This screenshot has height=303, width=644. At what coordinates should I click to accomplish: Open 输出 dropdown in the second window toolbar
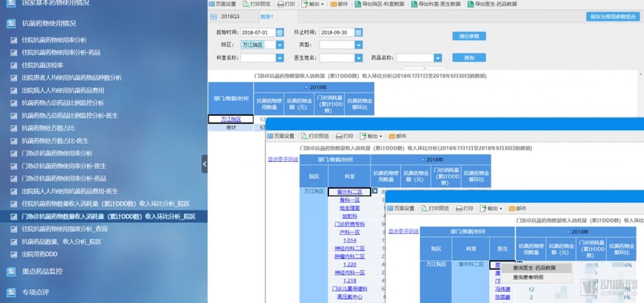[x=371, y=136]
